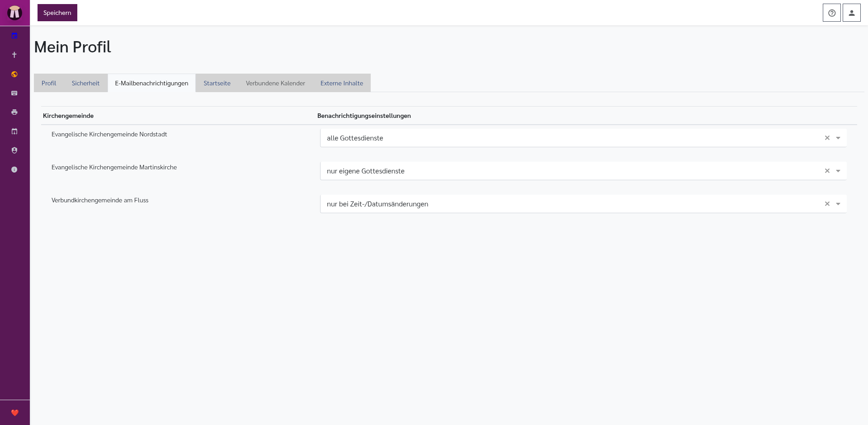Click 'Evangelische Kirchengemeinde Nordstadt' label
Image resolution: width=868 pixels, height=425 pixels.
tap(109, 134)
